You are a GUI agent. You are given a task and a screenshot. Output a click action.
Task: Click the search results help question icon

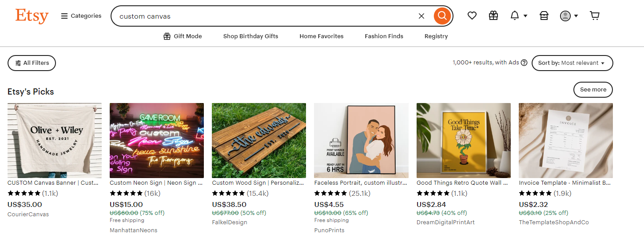(x=524, y=63)
